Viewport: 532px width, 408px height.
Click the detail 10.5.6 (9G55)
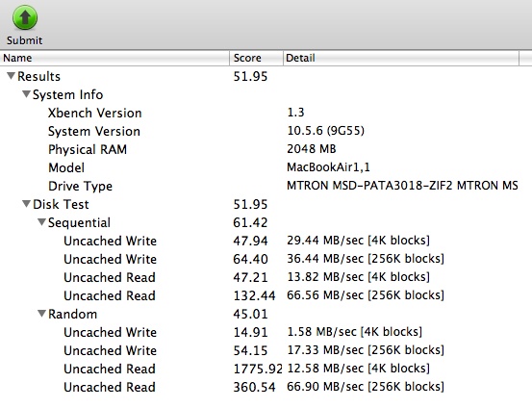click(x=325, y=131)
